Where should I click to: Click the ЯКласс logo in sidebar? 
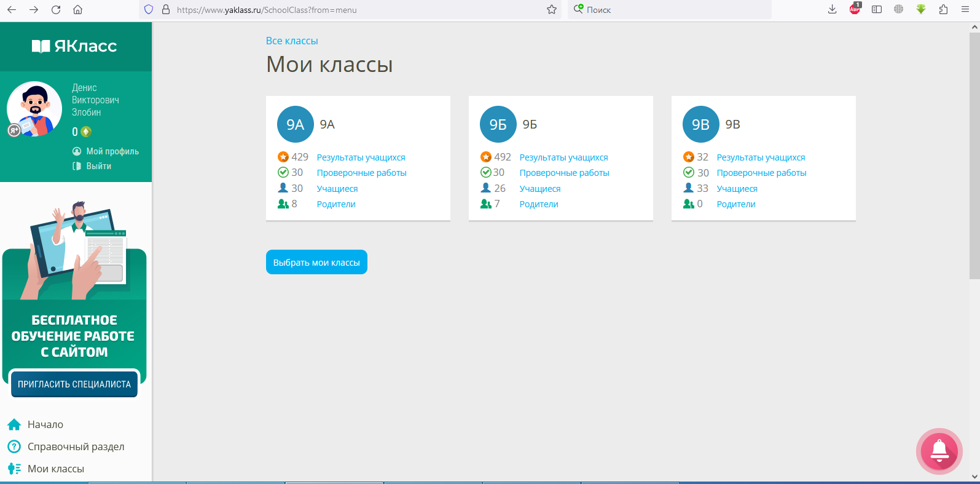74,46
